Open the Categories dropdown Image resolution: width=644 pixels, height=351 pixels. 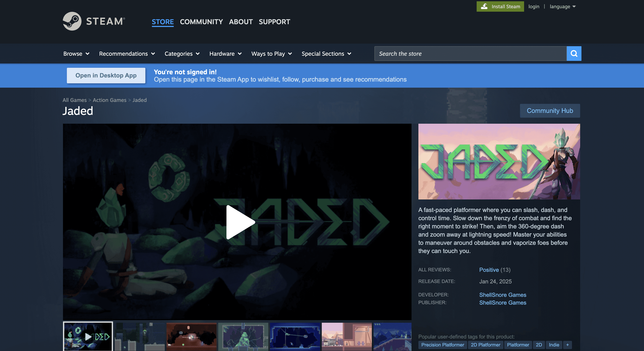pyautogui.click(x=182, y=54)
